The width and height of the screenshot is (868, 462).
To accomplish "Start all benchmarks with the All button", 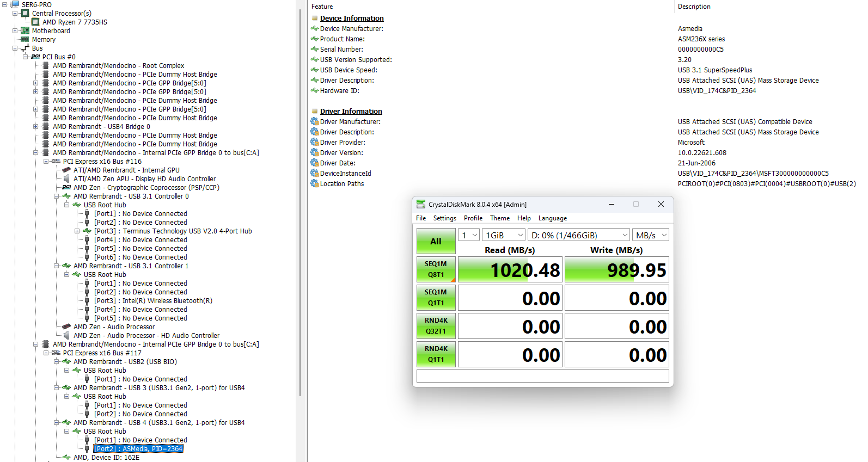I will click(436, 241).
